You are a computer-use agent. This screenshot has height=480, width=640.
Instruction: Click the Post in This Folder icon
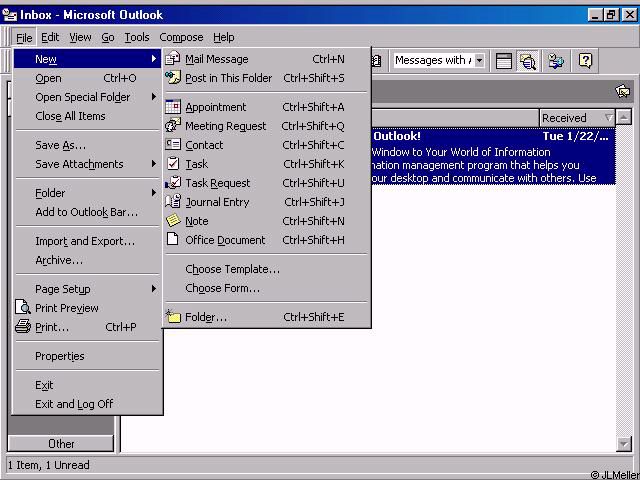coord(173,77)
